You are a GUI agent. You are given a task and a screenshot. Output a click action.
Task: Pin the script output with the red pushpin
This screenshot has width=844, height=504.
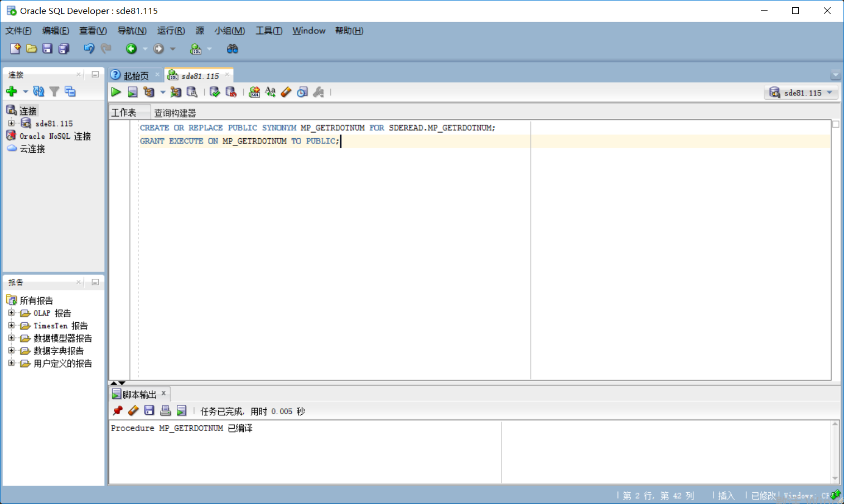pyautogui.click(x=118, y=411)
